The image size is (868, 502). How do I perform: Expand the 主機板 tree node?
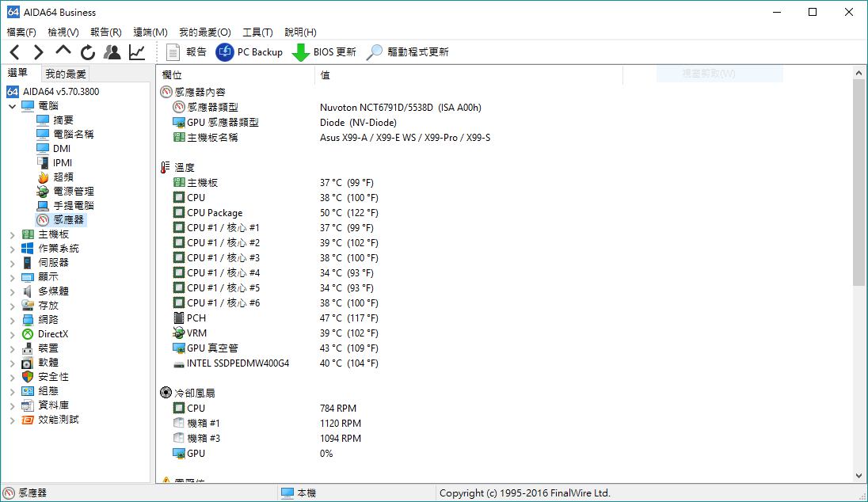pos(12,234)
